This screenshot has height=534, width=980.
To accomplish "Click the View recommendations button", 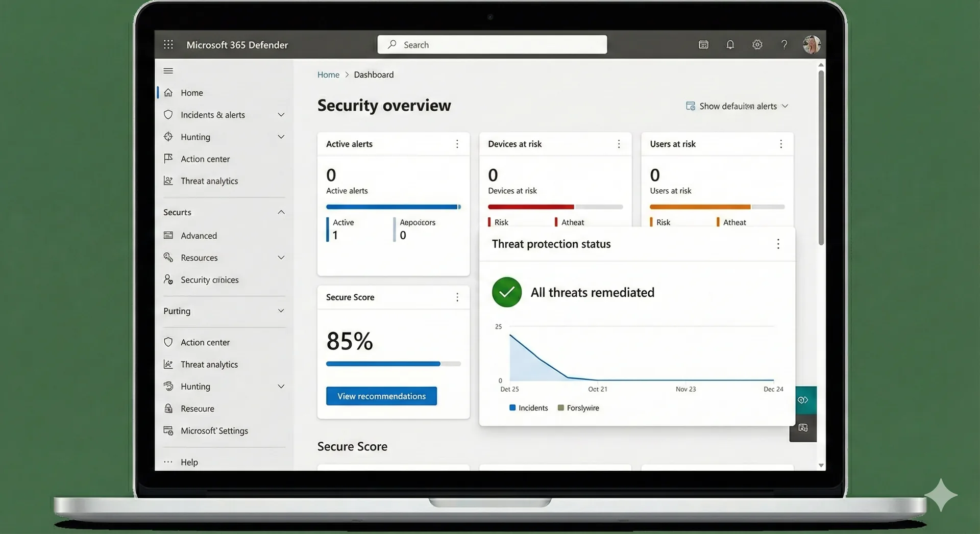I will 381,396.
